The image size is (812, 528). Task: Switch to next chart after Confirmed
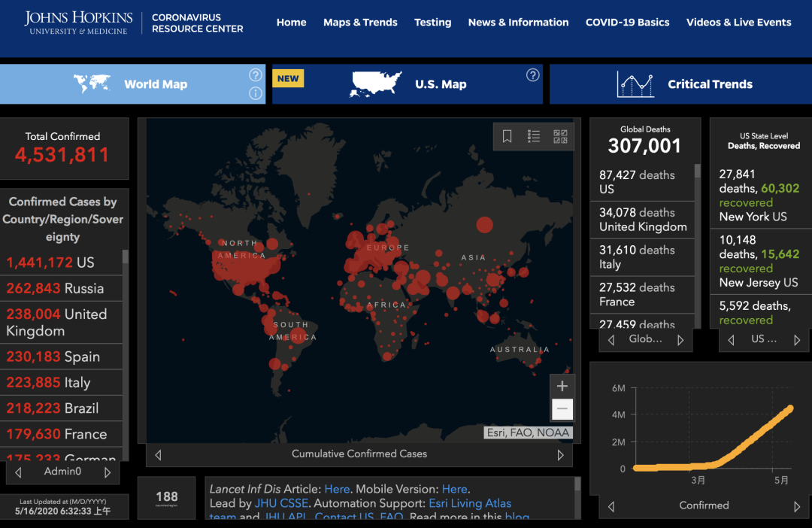click(796, 506)
